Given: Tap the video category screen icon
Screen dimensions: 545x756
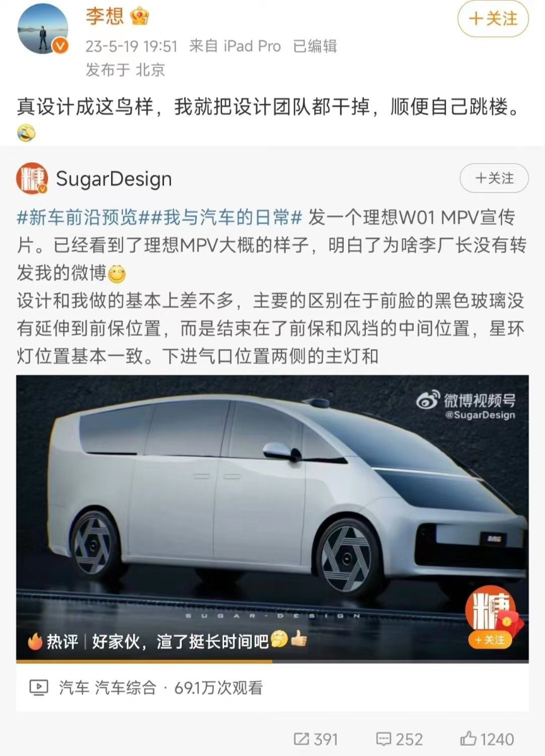Looking at the screenshot, I should (38, 688).
